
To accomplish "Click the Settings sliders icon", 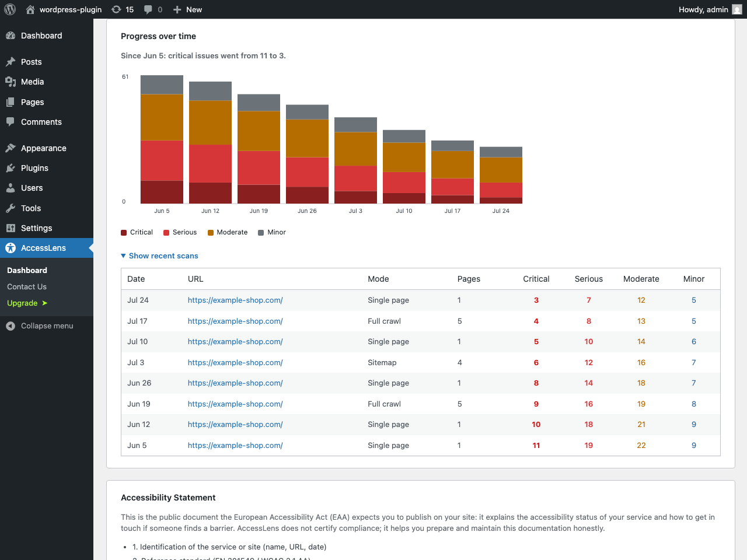I will (11, 228).
